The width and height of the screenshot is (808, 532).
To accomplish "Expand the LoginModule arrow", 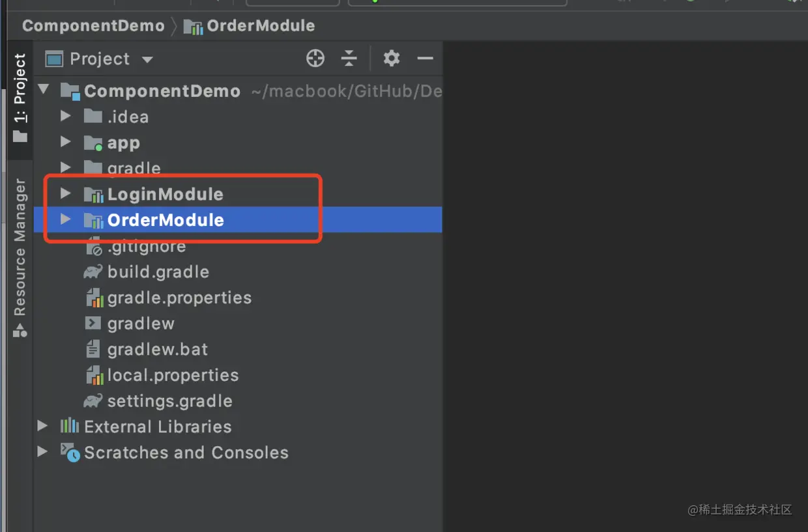I will pyautogui.click(x=65, y=193).
